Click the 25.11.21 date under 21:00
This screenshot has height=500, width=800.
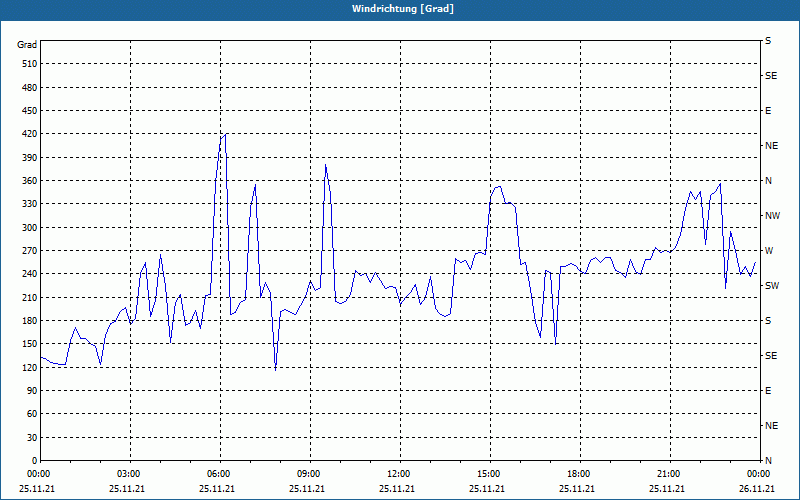point(666,488)
